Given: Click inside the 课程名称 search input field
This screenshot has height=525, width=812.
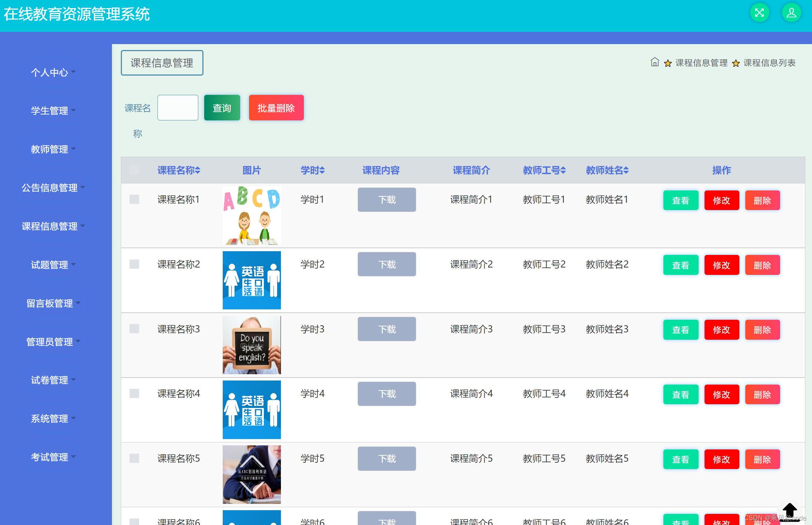Looking at the screenshot, I should coord(178,107).
